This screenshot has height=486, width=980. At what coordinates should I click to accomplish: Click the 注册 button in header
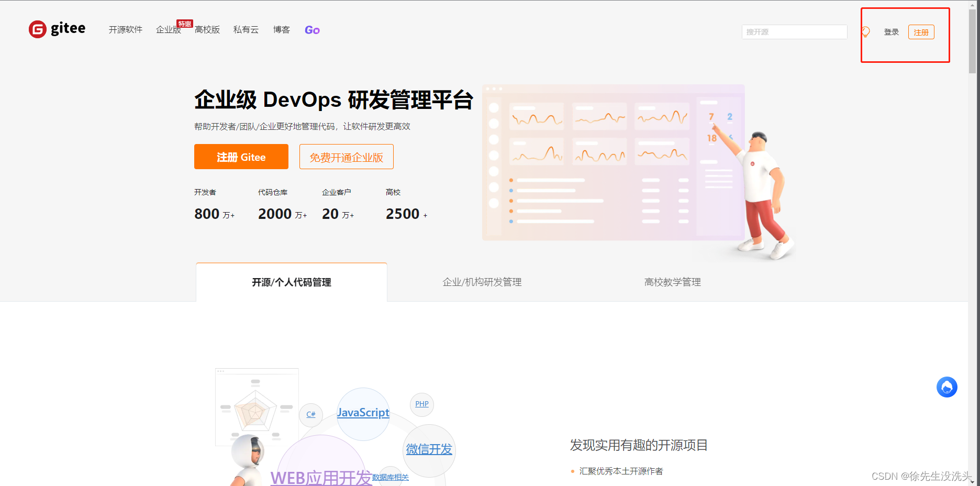(x=921, y=32)
